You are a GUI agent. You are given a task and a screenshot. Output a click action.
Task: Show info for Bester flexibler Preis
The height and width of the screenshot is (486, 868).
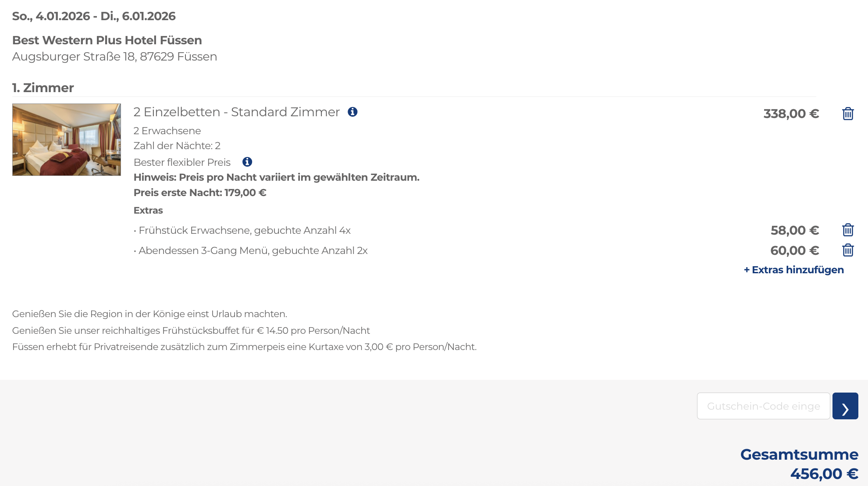[247, 162]
